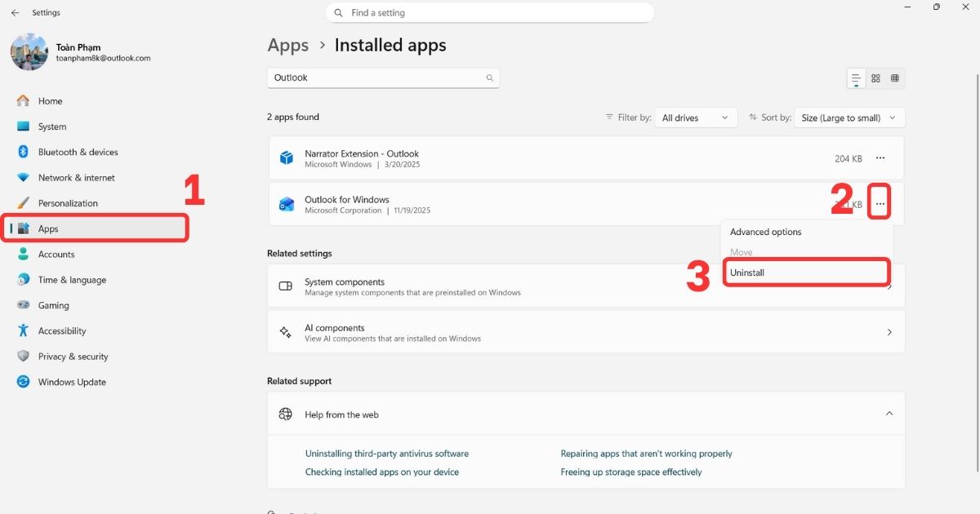Click the Find a setting search box
980x514 pixels.
point(490,13)
